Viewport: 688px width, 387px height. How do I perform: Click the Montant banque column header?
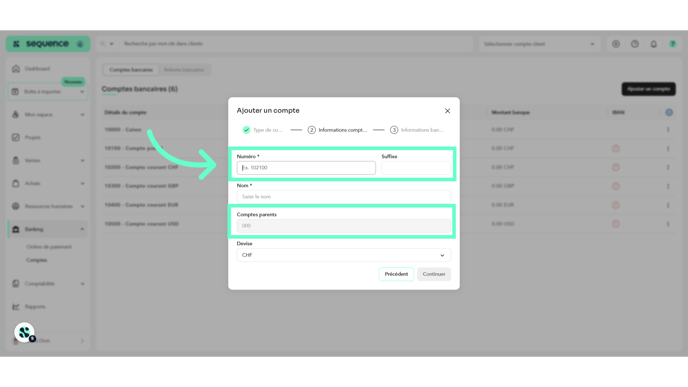coord(510,113)
